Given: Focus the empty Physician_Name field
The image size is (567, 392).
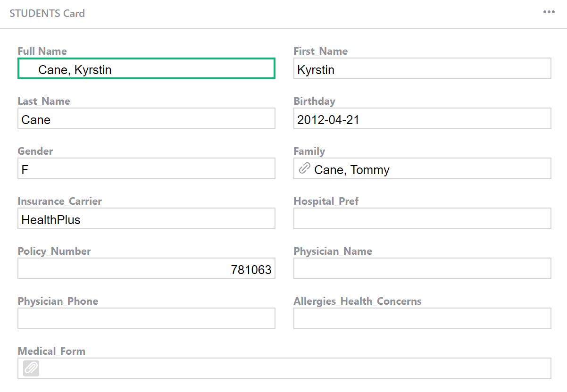Looking at the screenshot, I should (422, 269).
